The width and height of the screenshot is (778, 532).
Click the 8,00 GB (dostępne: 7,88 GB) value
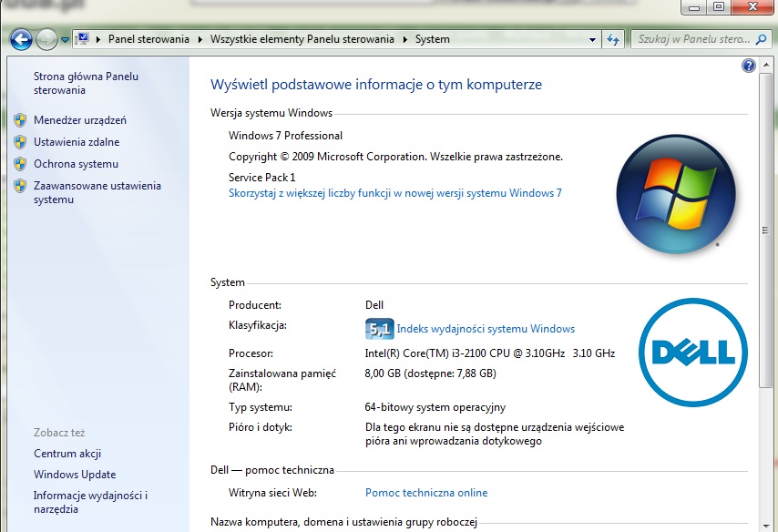tap(430, 373)
